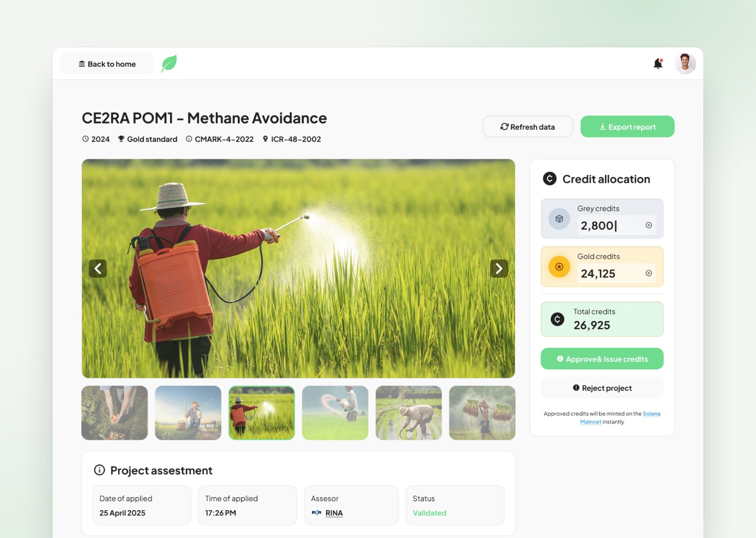Select the farmer scattering seeds thumbnail

click(335, 413)
